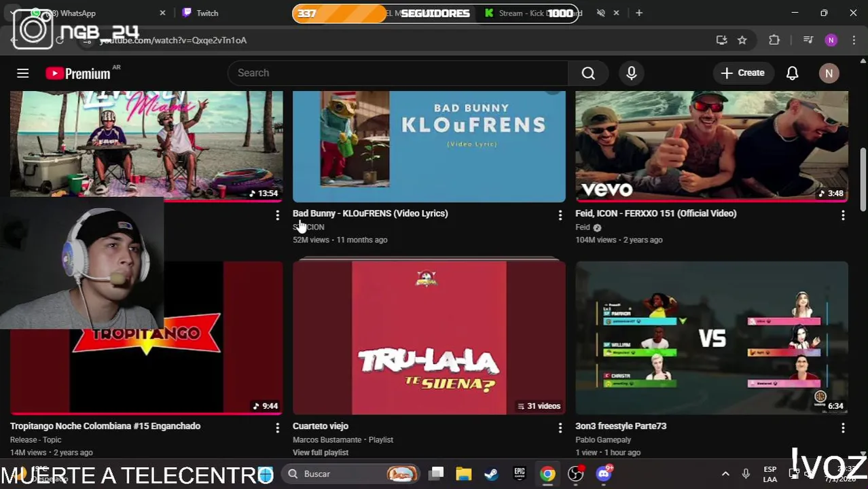Open the notifications bell
Image resolution: width=868 pixels, height=489 pixels.
click(792, 73)
